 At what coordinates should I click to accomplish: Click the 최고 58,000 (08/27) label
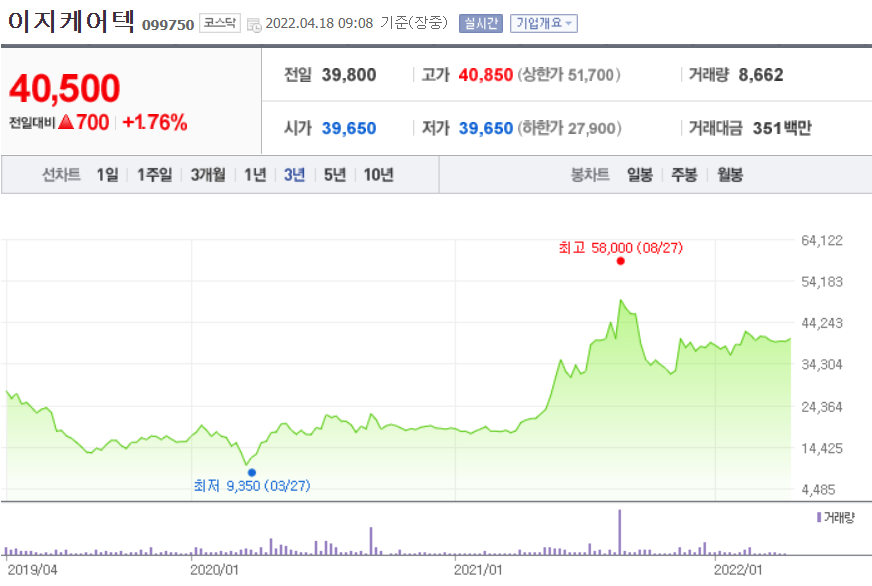(621, 247)
